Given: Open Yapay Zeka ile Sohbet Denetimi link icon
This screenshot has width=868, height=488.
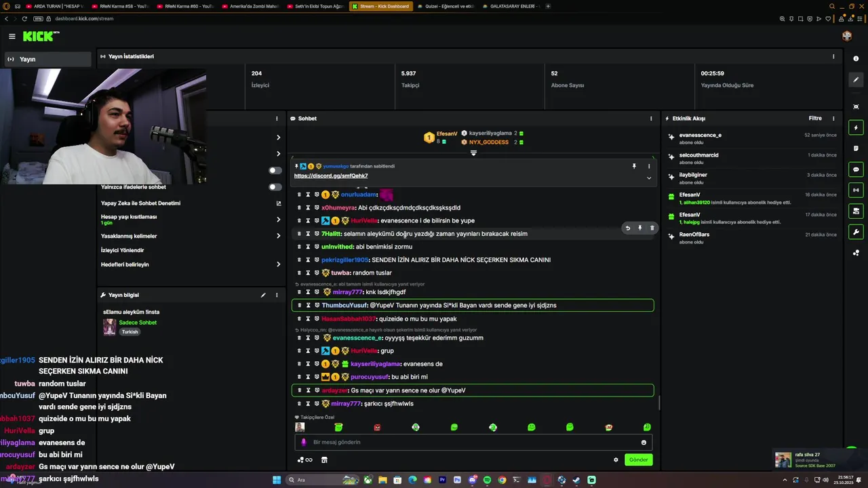Looking at the screenshot, I should (x=278, y=203).
